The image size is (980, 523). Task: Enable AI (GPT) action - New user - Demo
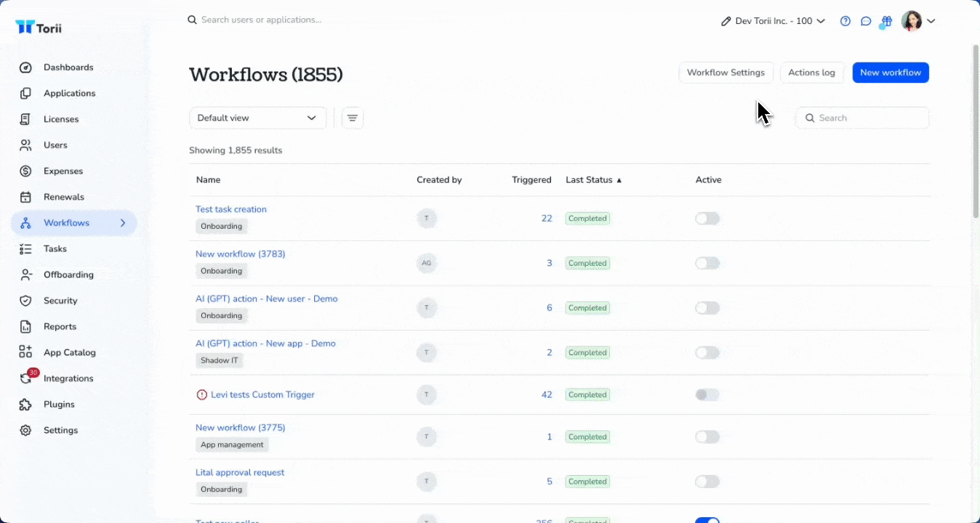(x=707, y=308)
